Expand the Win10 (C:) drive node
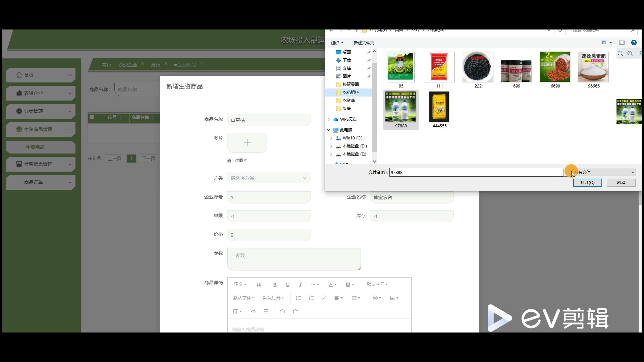 point(331,138)
